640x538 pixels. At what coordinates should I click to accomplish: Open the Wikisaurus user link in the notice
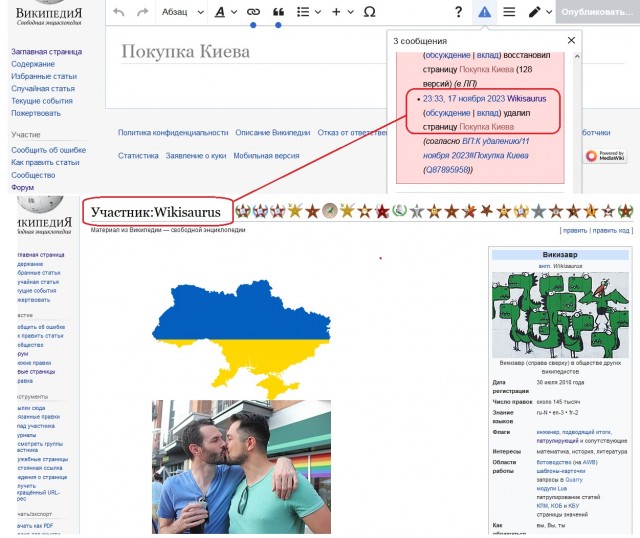pos(527,98)
